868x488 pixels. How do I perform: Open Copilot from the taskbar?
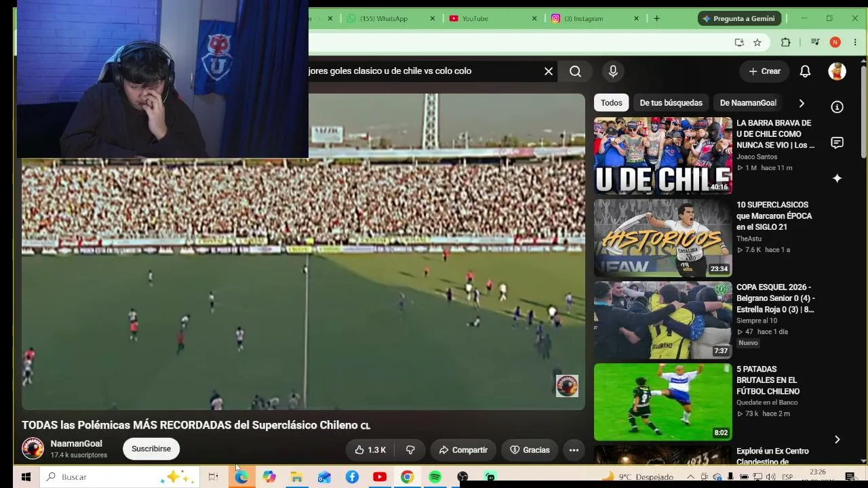(x=269, y=477)
